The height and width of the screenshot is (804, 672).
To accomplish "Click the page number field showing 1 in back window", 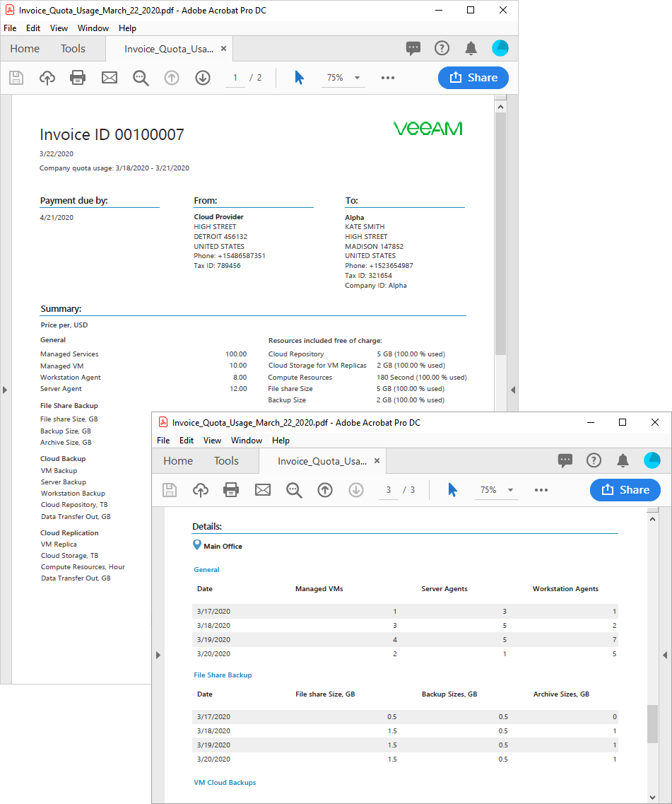I will (x=235, y=78).
